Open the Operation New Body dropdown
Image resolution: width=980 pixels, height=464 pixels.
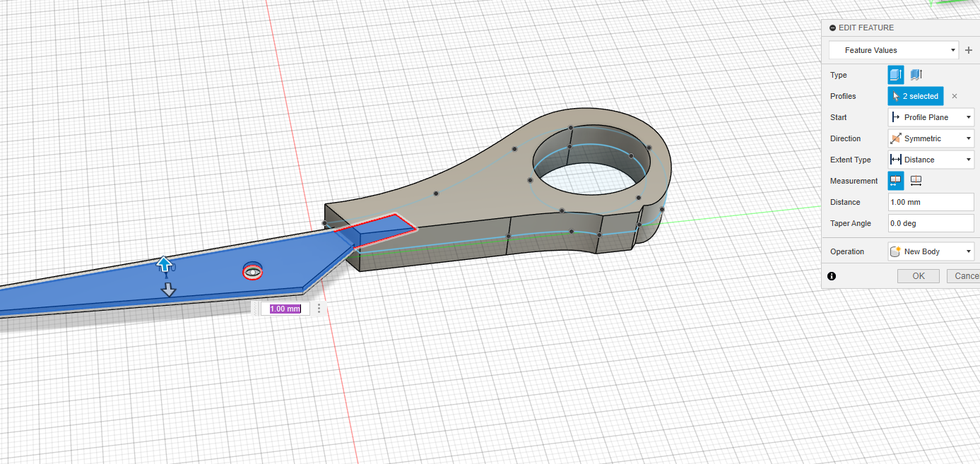pyautogui.click(x=931, y=251)
